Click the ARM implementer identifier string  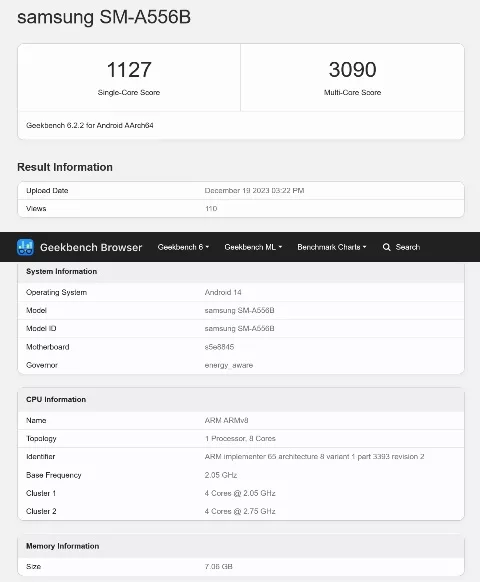[314, 457]
